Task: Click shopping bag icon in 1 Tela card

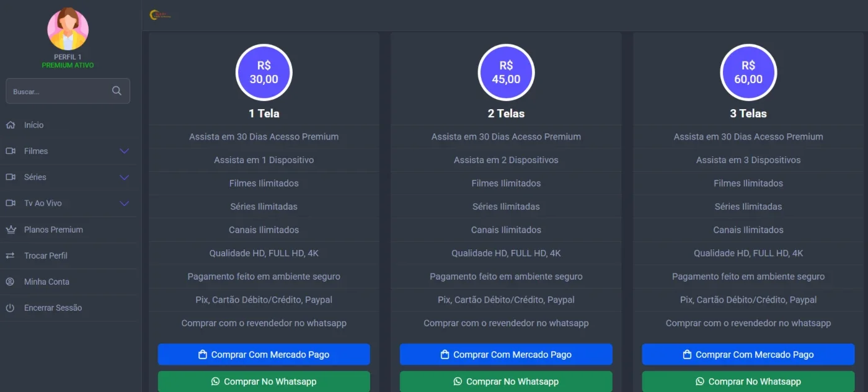Action: pyautogui.click(x=203, y=355)
